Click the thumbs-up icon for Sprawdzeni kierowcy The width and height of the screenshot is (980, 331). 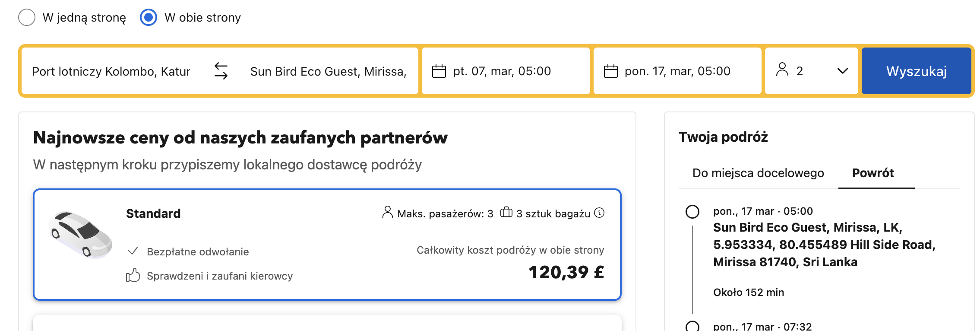133,275
